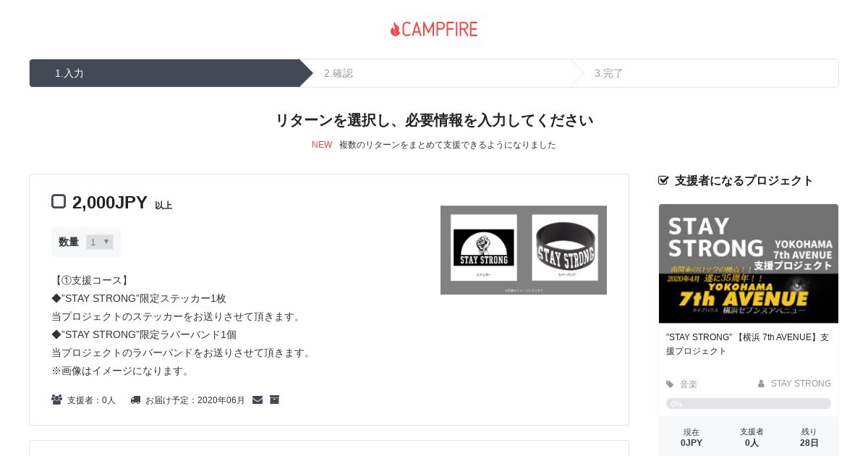Click the tag icon next to 音楽
This screenshot has width=868, height=456.
(x=670, y=384)
